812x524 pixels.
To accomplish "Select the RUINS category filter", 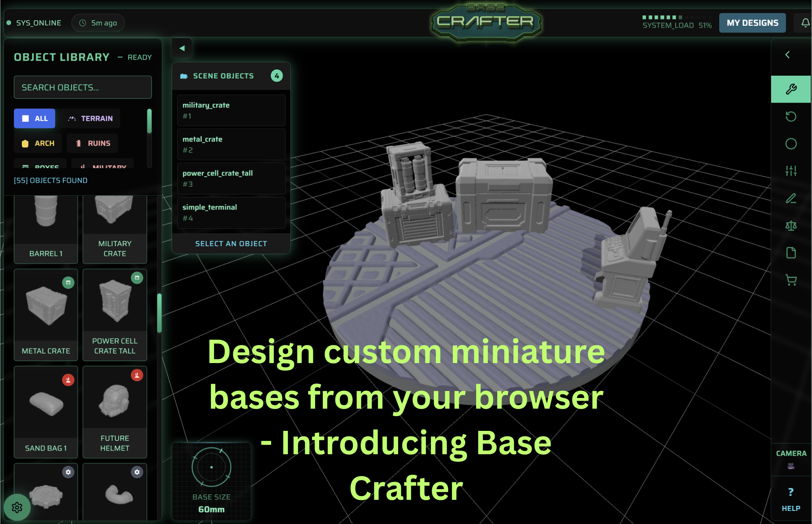I will point(92,143).
